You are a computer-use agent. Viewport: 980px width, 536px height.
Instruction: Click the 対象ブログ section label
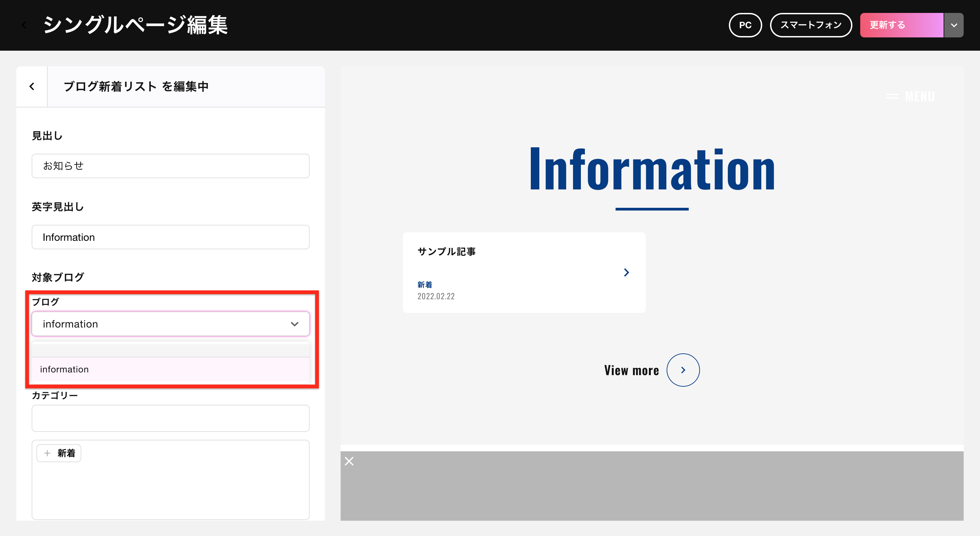click(x=58, y=278)
